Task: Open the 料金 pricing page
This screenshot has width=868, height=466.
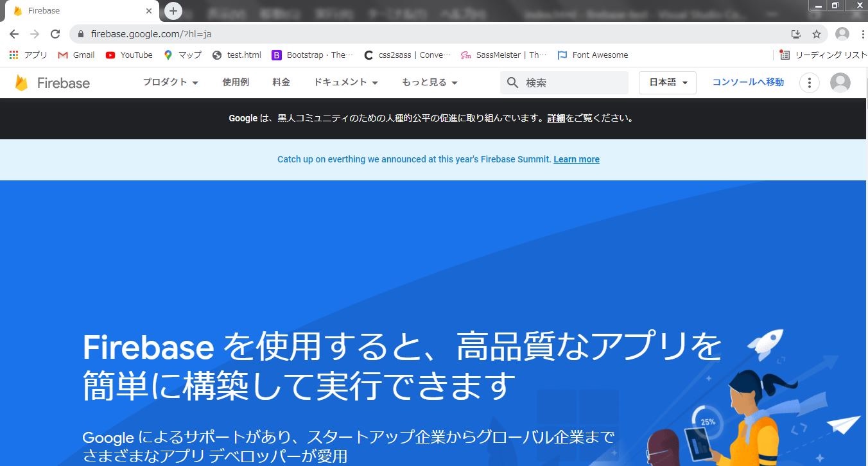Action: [x=281, y=83]
